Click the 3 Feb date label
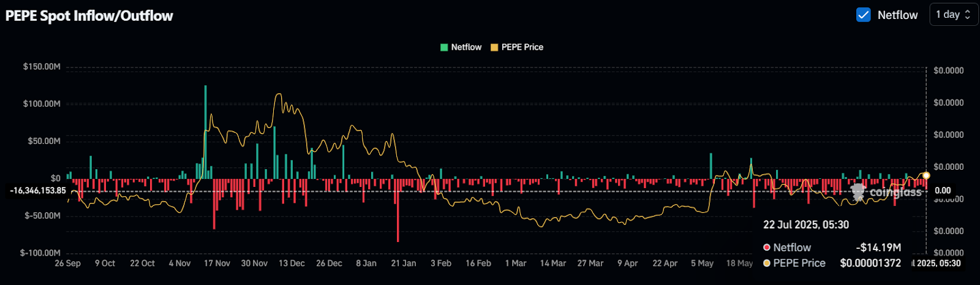 click(x=441, y=263)
